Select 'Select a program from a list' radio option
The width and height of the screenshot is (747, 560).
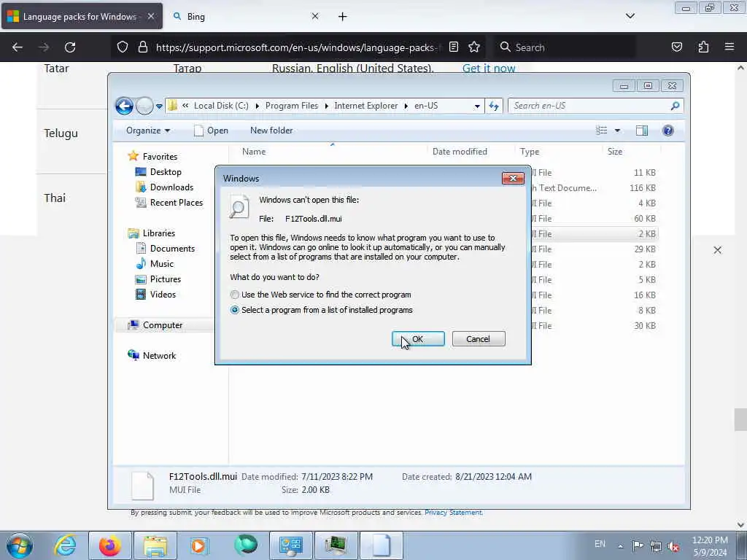234,310
